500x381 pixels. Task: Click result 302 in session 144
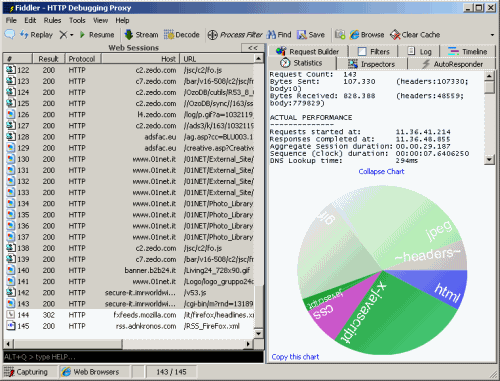[x=49, y=315]
